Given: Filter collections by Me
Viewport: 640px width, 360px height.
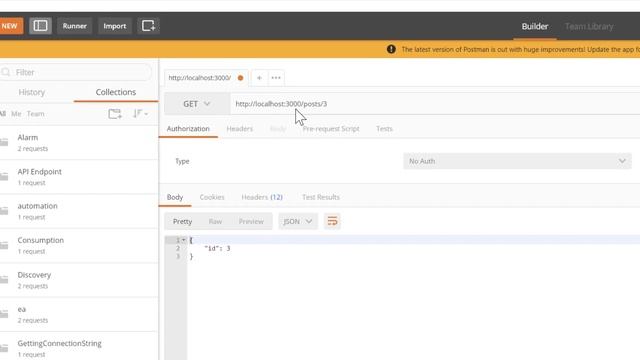Looking at the screenshot, I should pos(16,114).
